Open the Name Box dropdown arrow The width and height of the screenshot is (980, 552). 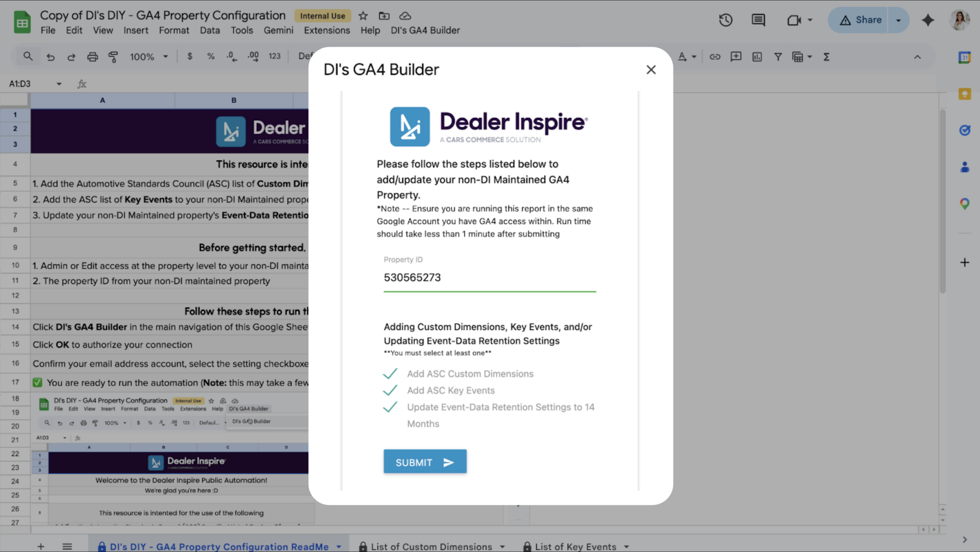[59, 84]
